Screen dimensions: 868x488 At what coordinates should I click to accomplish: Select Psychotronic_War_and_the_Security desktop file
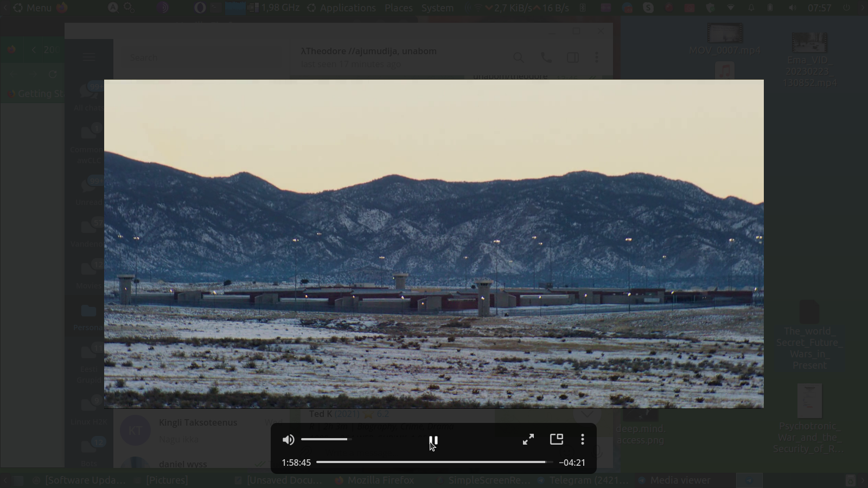809,419
